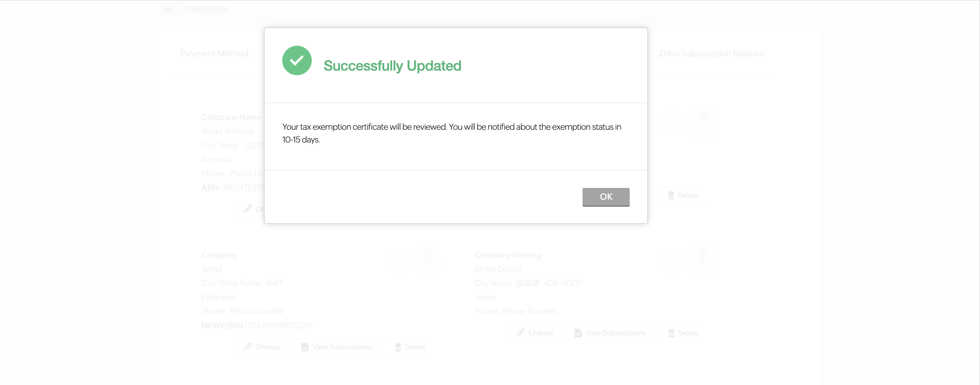Click View Subscriptions document icon for Japan address

(x=578, y=333)
